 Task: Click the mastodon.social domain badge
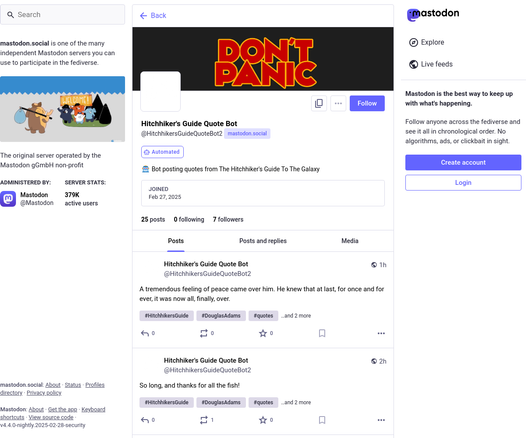[x=247, y=133]
